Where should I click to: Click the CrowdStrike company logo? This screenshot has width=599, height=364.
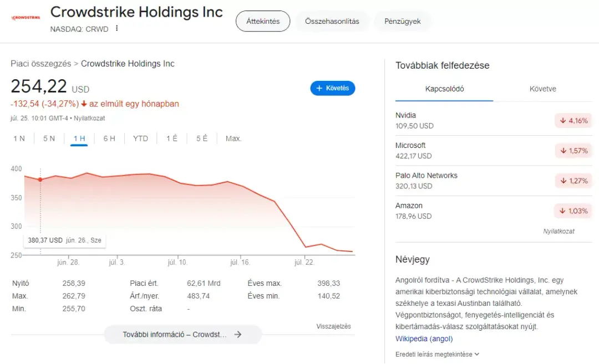coord(26,18)
